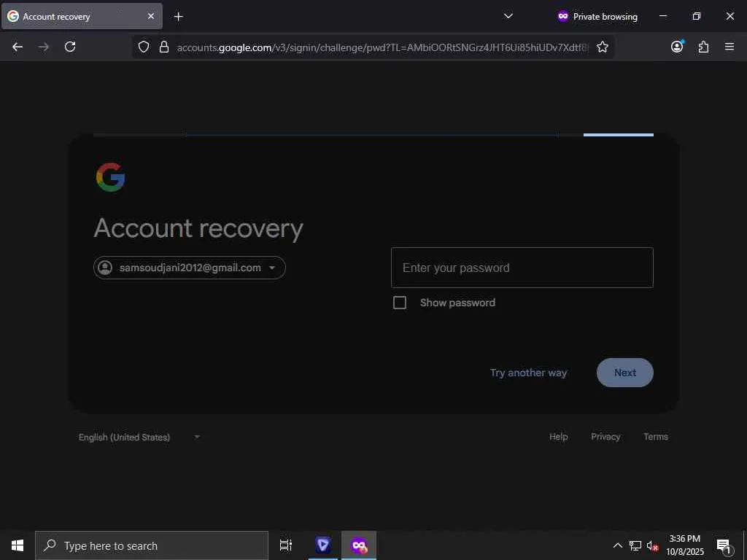Screen dimensions: 747x560
Task: Select the Account recovery tab
Action: (x=82, y=16)
